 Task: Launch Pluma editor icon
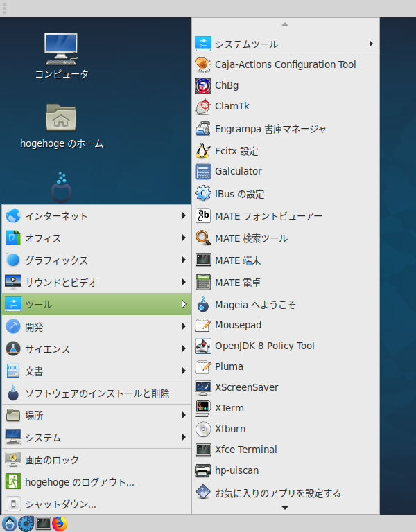pyautogui.click(x=203, y=366)
